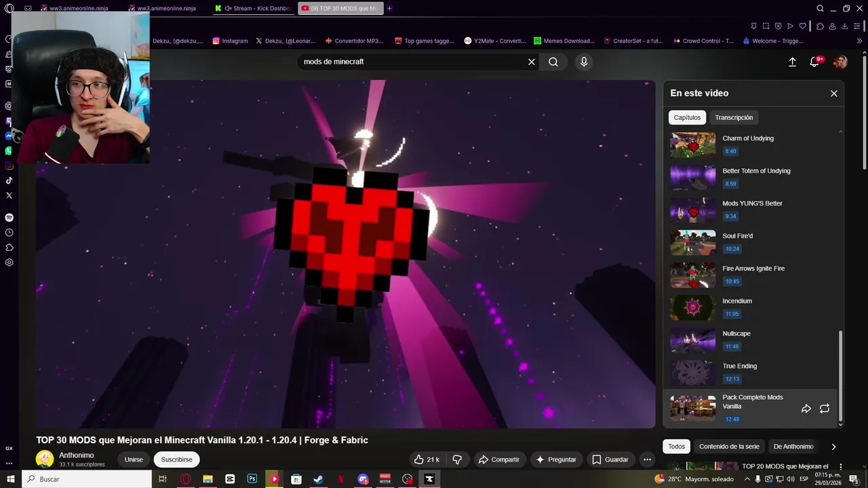
Task: Open Photoshop from the Windows taskbar
Action: click(x=252, y=479)
